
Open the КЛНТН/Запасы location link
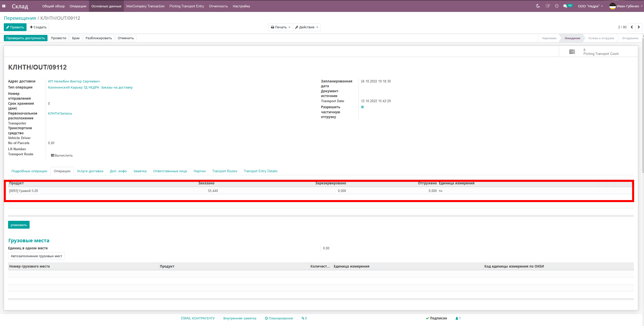(x=60, y=113)
